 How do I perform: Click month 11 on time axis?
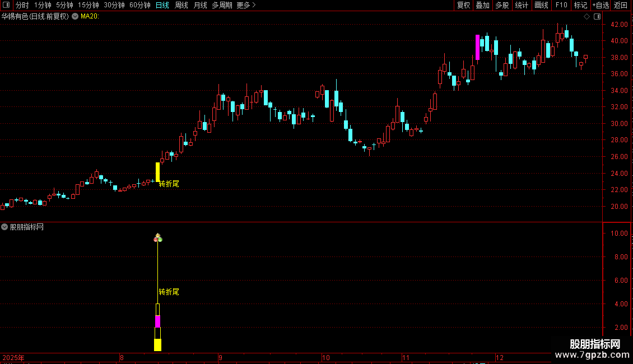(406, 357)
